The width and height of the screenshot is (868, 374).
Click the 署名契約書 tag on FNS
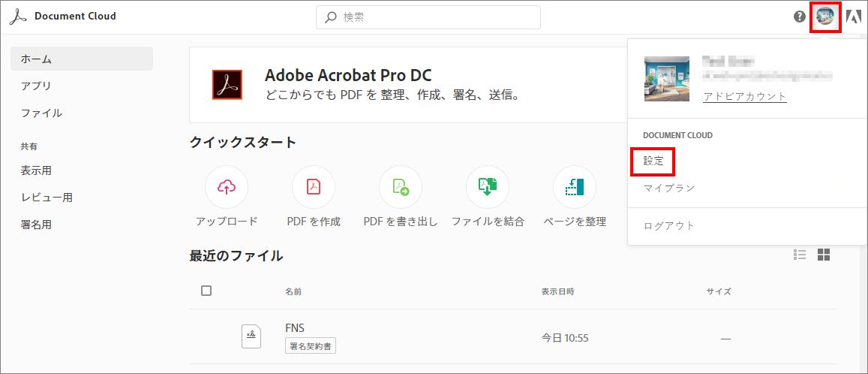[311, 346]
